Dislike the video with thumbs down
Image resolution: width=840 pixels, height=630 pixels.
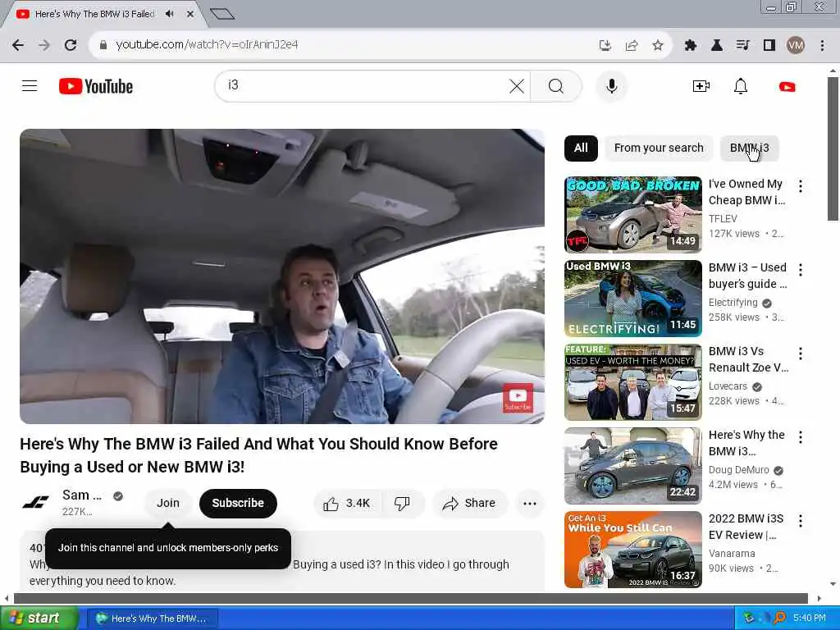point(402,503)
